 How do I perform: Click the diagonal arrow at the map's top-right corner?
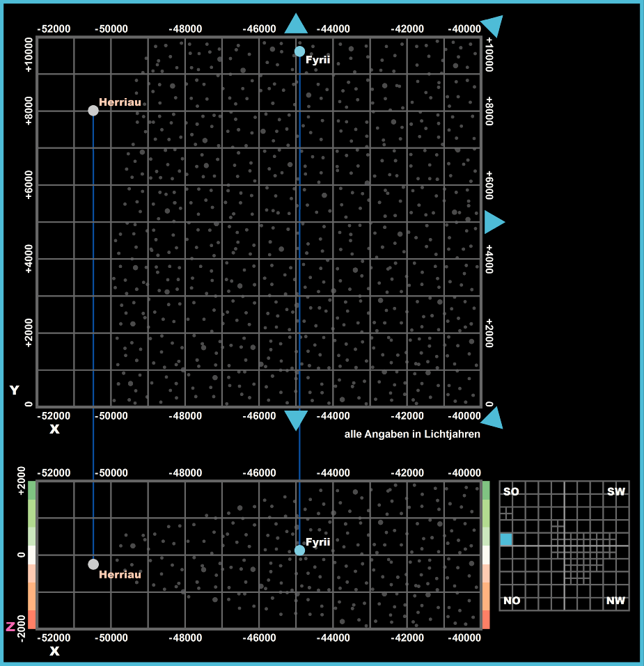tap(493, 25)
